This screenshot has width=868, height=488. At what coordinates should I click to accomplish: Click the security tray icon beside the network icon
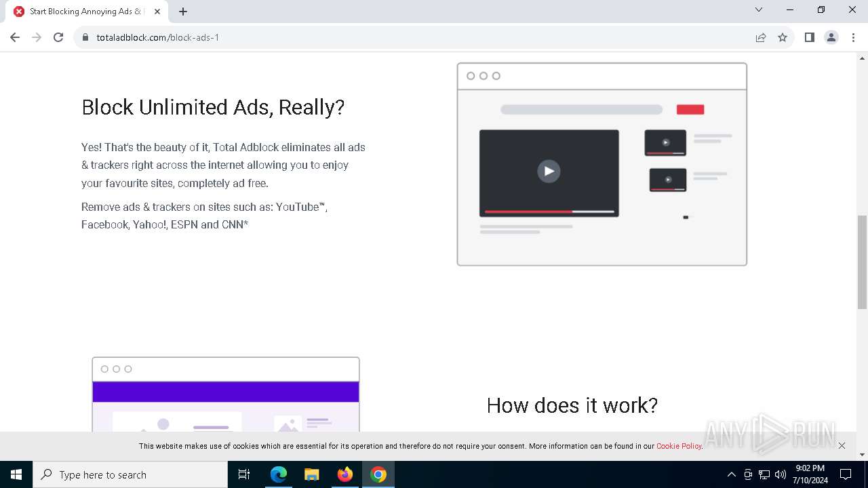click(x=748, y=474)
